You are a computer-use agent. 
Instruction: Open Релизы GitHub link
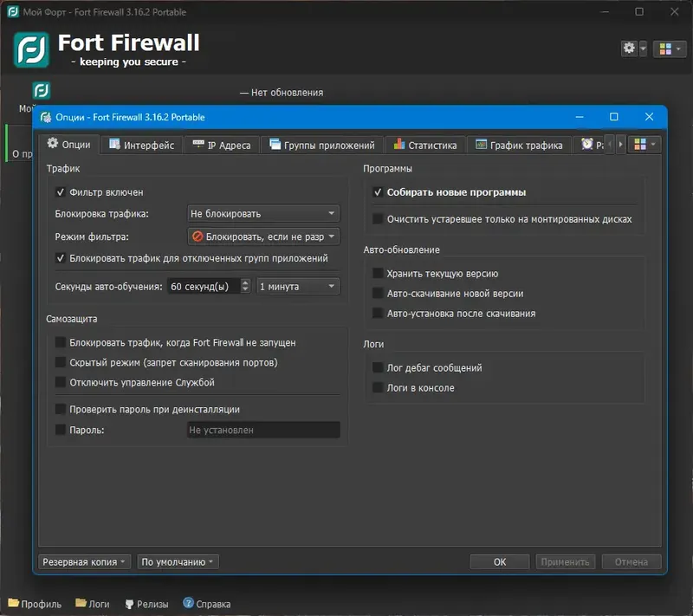click(146, 604)
